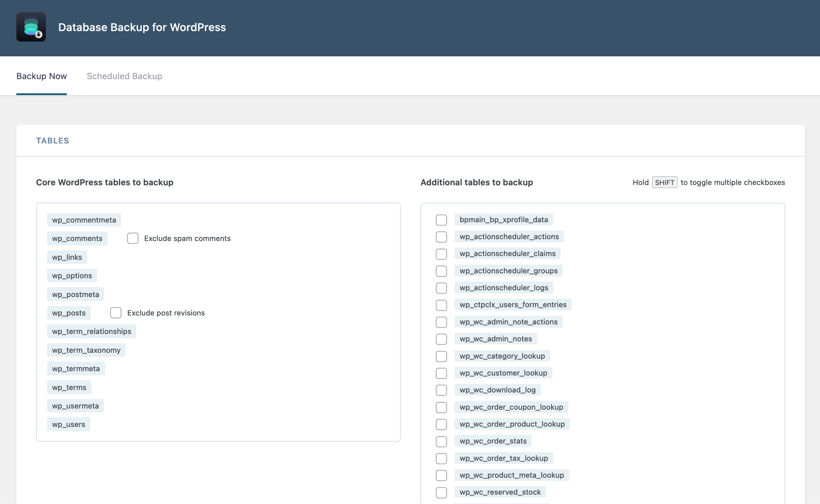820x504 pixels.
Task: Click the wp_posts table label
Action: [x=69, y=313]
